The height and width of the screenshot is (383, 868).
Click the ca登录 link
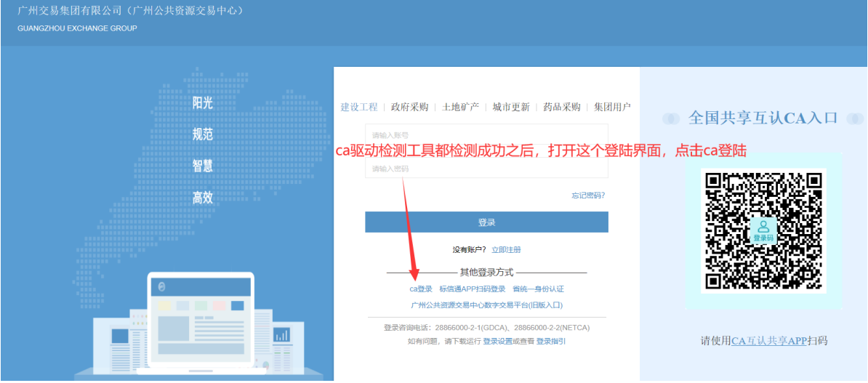(x=421, y=289)
